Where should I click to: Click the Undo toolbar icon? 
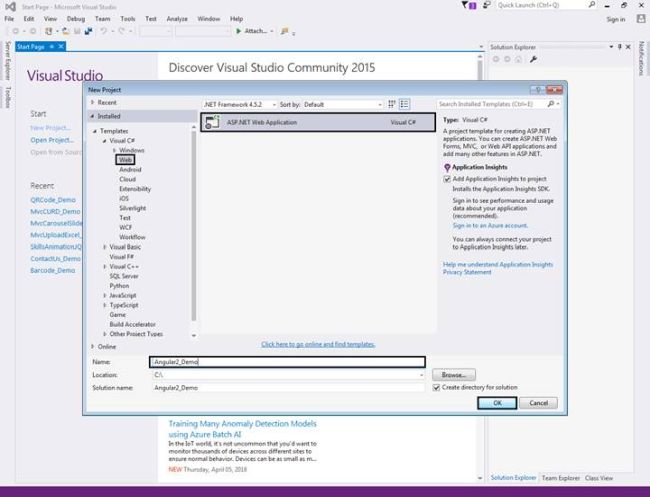(x=103, y=31)
